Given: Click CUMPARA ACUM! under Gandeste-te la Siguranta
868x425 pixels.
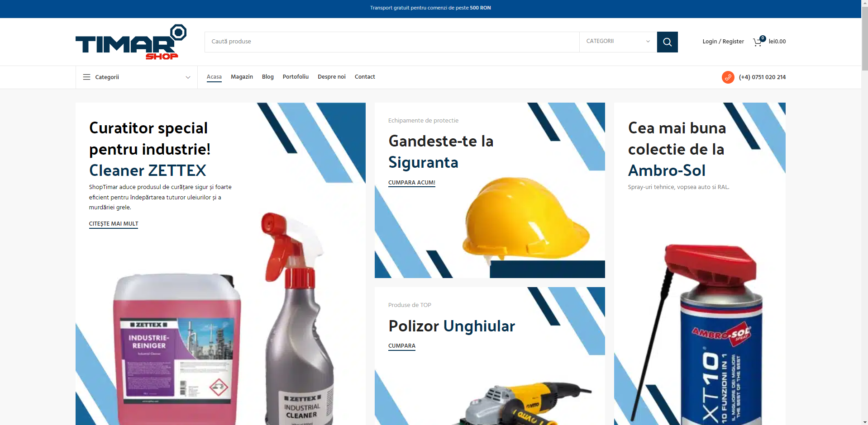Looking at the screenshot, I should (411, 182).
